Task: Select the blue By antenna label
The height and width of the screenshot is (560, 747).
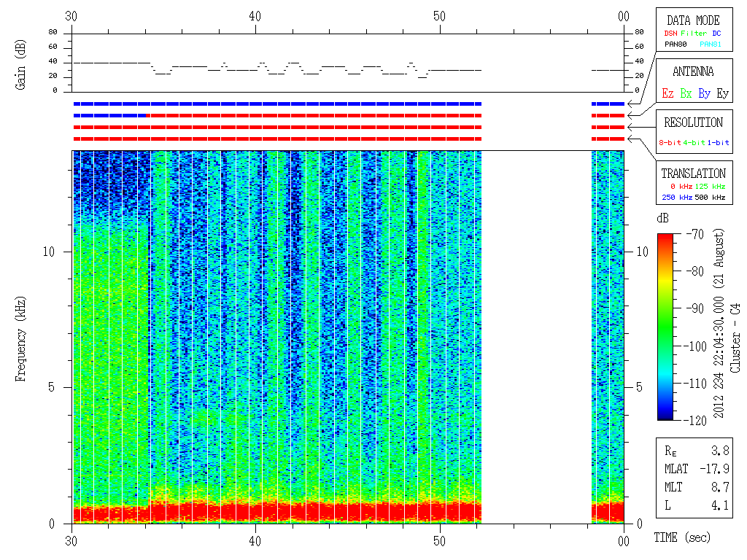Action: [x=704, y=93]
